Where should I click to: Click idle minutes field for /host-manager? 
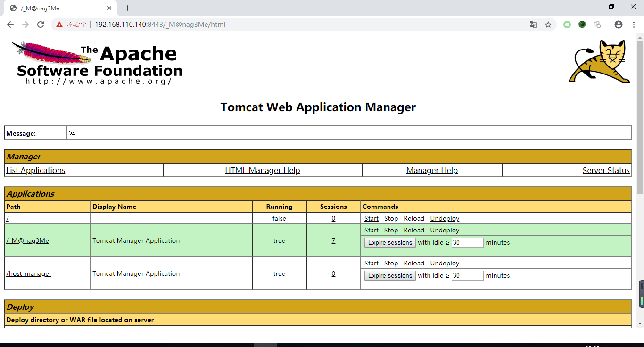click(x=467, y=276)
